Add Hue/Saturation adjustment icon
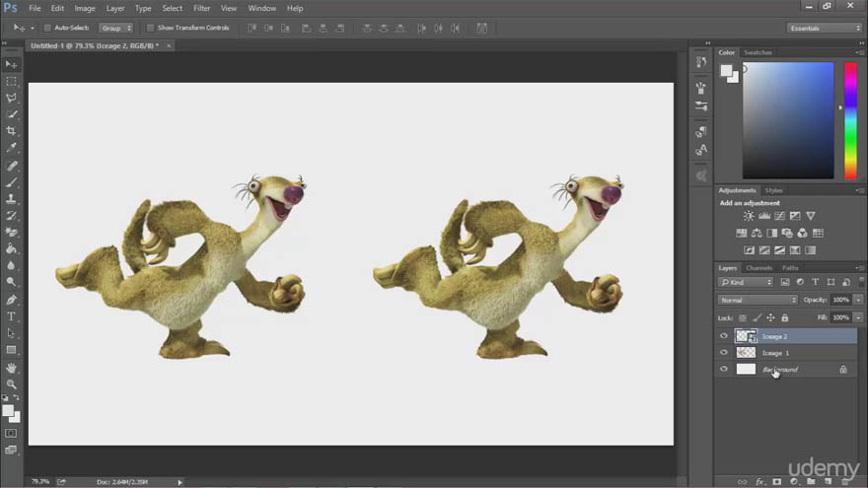The height and width of the screenshot is (488, 868). [x=741, y=233]
